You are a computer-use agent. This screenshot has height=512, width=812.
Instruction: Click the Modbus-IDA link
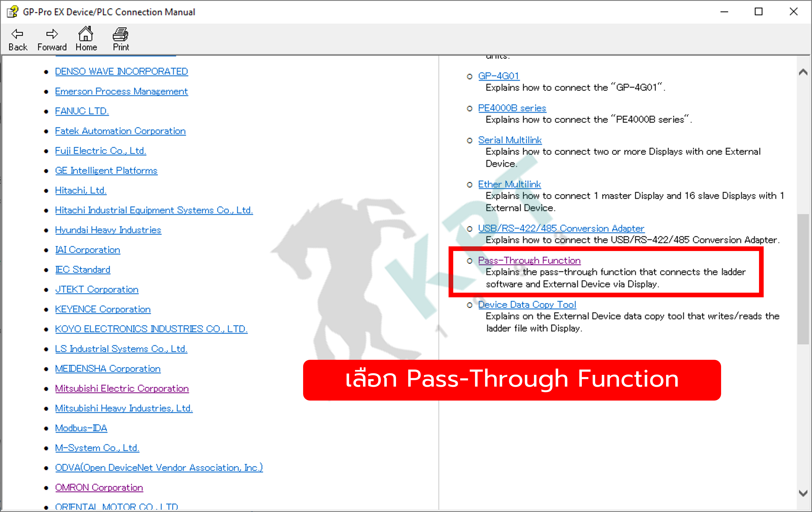tap(81, 428)
